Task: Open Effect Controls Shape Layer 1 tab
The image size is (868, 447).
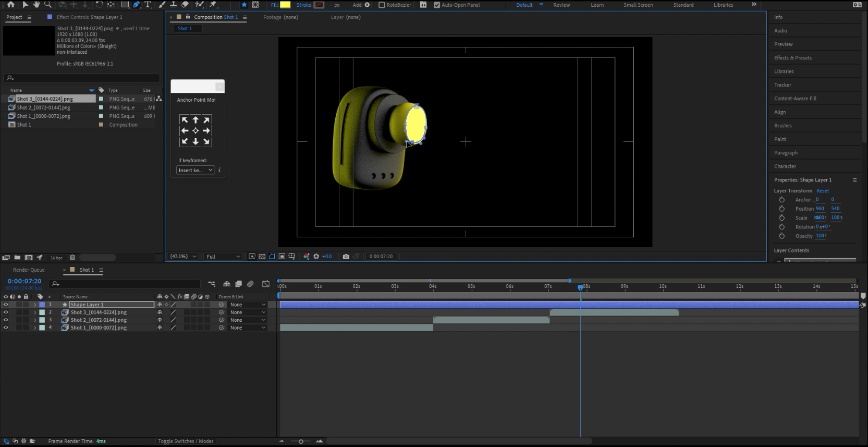Action: pos(89,17)
